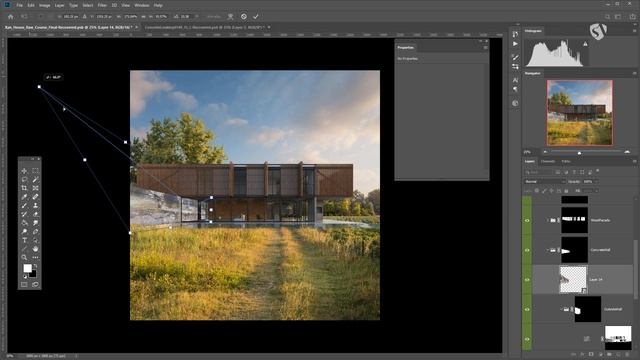Cancel the transform in options bar

coord(244,17)
